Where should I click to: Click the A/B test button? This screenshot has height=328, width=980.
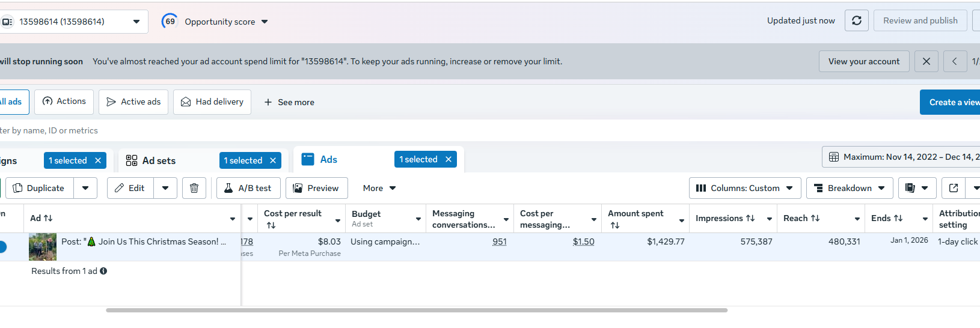248,188
